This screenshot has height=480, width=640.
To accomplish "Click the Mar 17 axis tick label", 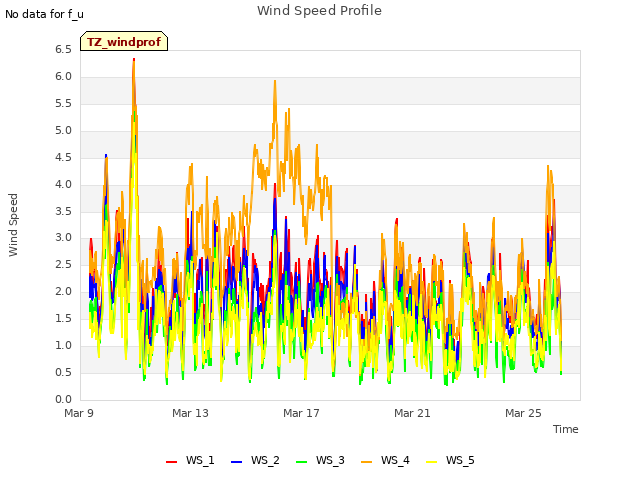I will click(301, 413).
